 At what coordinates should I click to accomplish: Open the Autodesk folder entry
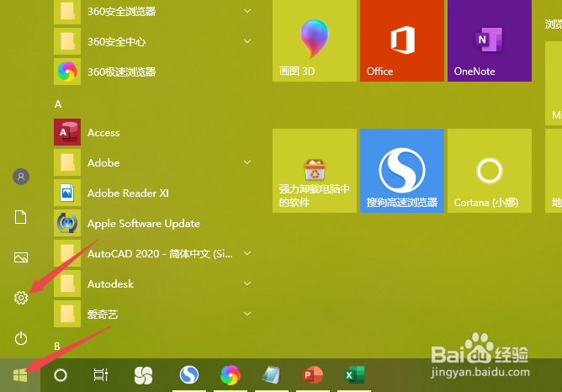[154, 283]
